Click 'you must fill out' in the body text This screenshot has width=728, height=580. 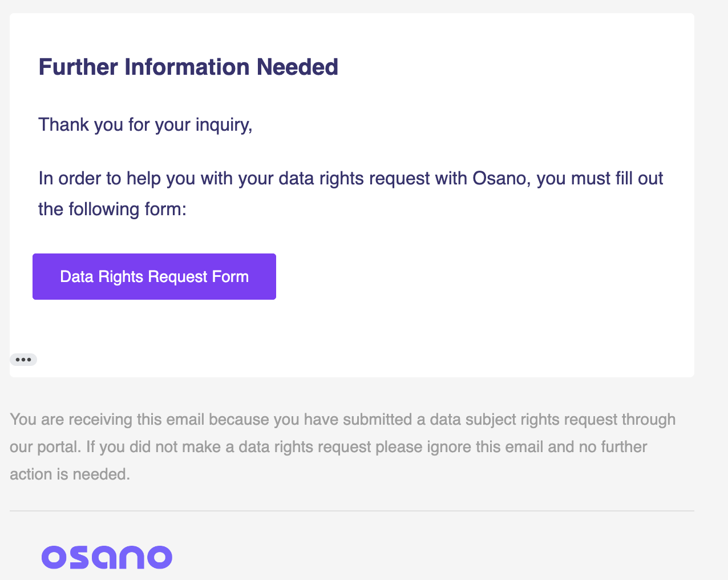(x=600, y=179)
